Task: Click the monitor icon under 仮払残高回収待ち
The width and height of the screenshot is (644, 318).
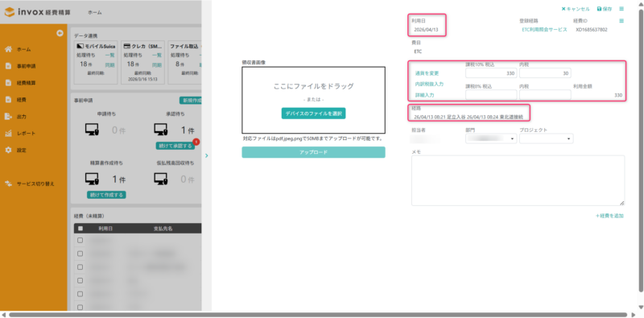Action: (161, 179)
